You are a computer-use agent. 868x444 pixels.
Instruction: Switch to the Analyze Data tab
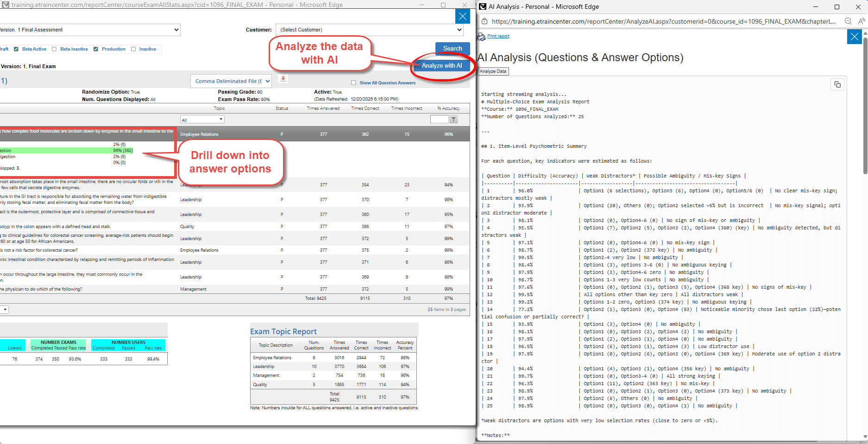point(493,71)
